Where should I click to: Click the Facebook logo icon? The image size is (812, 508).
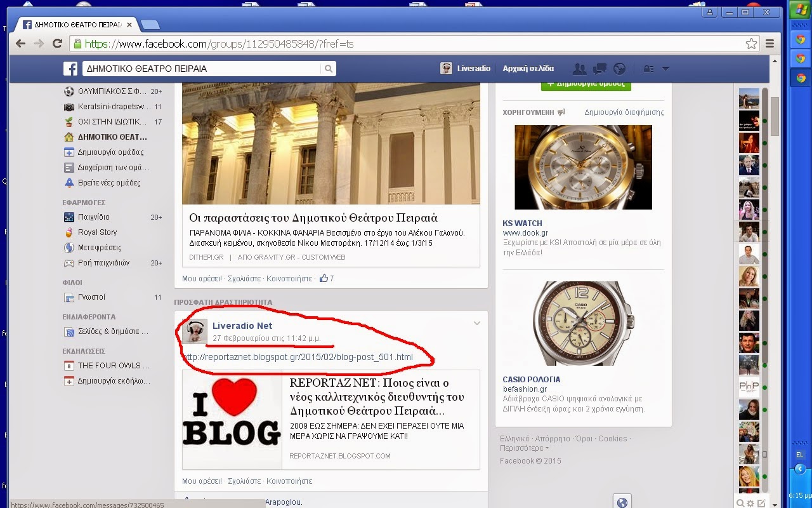(70, 69)
